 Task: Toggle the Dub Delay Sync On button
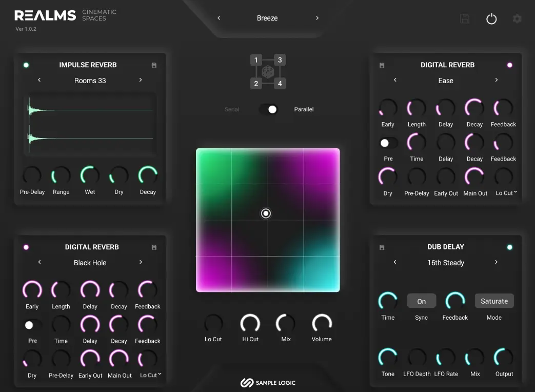pos(421,301)
